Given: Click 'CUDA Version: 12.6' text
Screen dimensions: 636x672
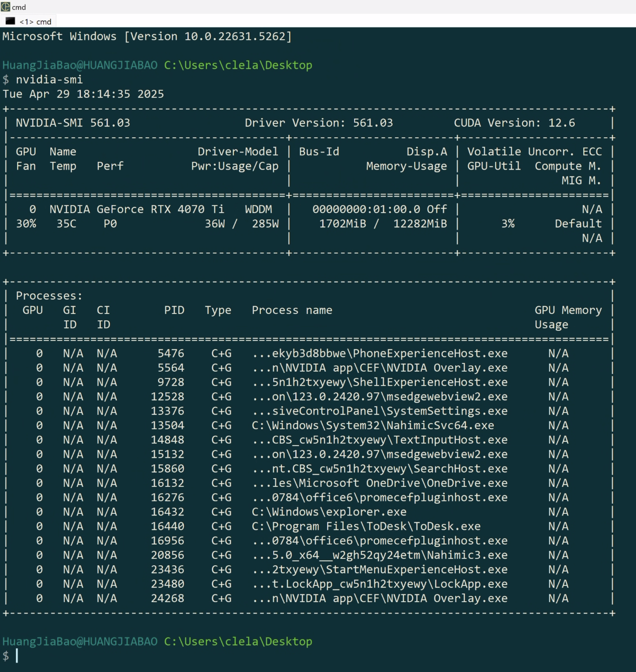Looking at the screenshot, I should tap(514, 123).
